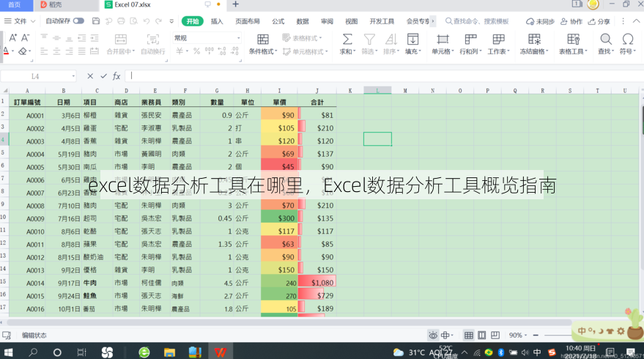Click the Conditional Formatting (条件格式) icon
Screen dimensions: 644x359
point(263,39)
